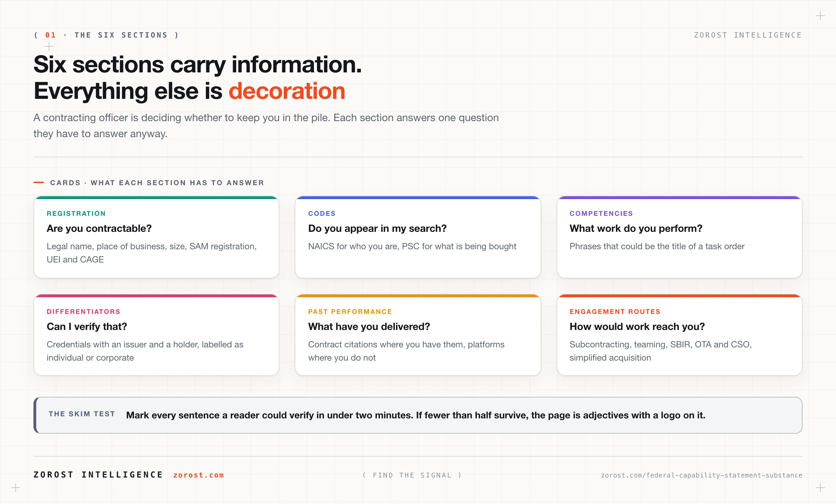
Task: Open the Engagement Routes card
Action: point(680,335)
